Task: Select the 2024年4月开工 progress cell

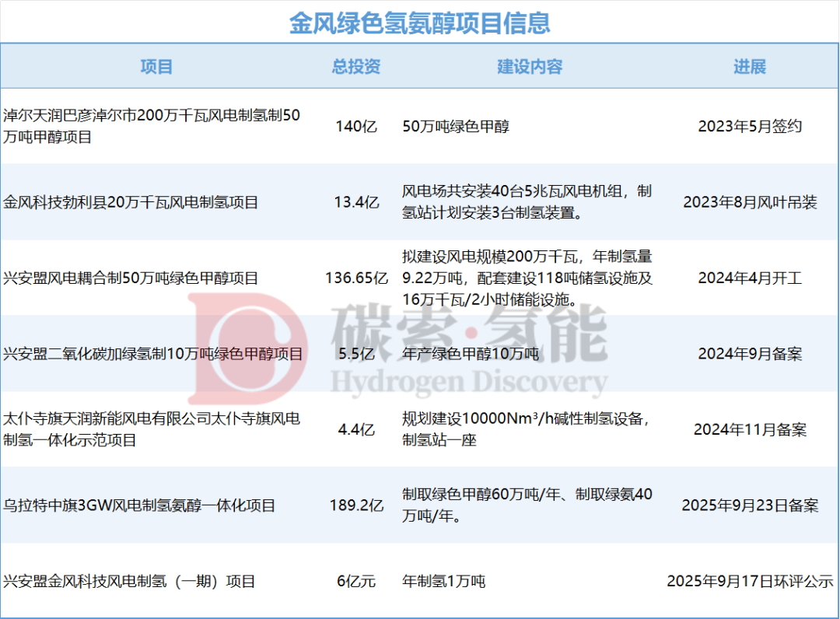Action: (749, 278)
